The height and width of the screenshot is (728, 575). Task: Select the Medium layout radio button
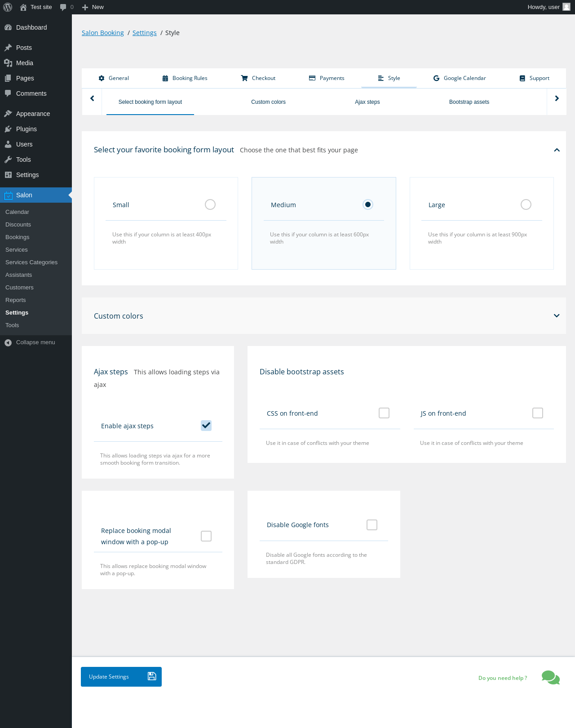(x=368, y=204)
